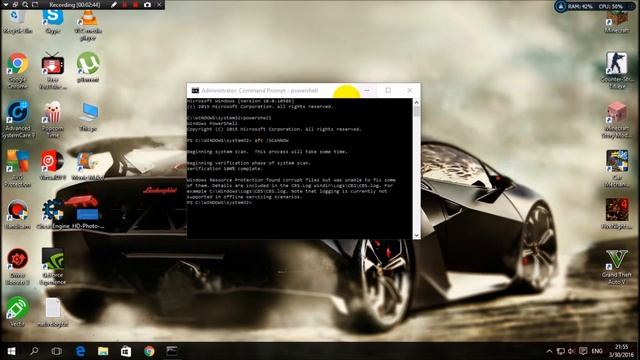Open the Recycle Bin desktop icon

(x=17, y=21)
